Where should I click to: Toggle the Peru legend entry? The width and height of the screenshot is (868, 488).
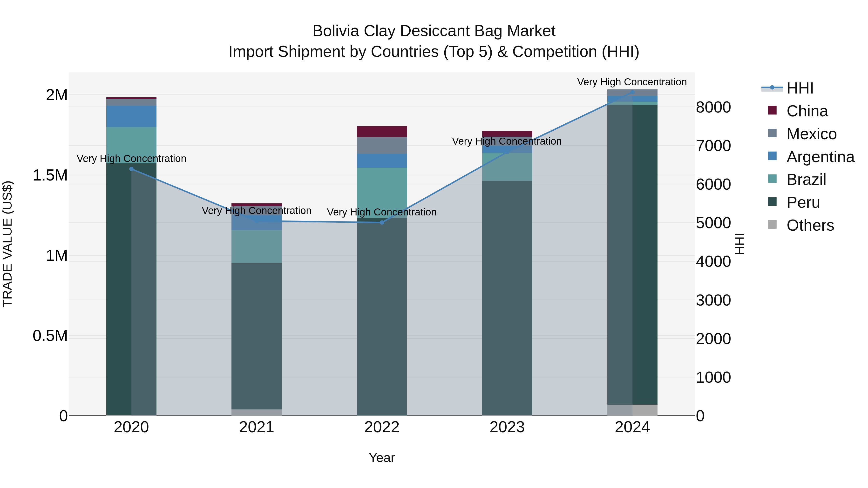793,202
